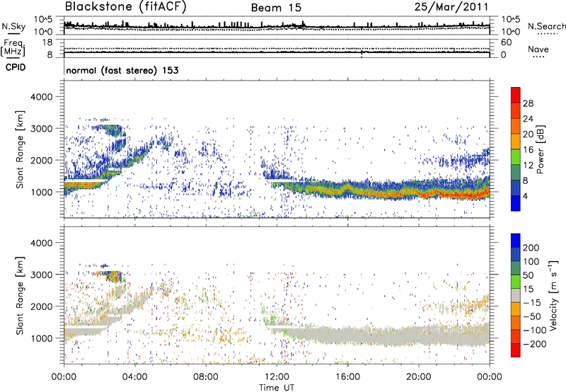Screen dimensions: 566x392
Task: Click the 'Time UT' axis title
Action: [277, 388]
